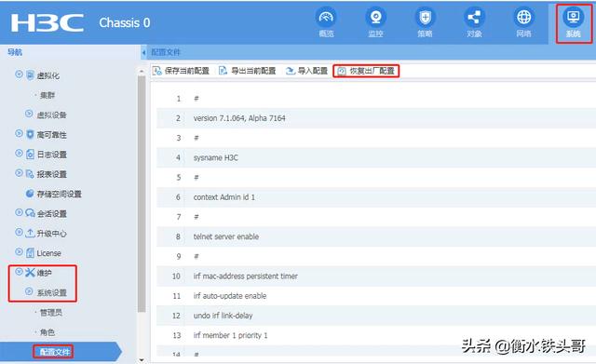Open the 系统 system monitor icon
596x364 pixels.
[574, 17]
